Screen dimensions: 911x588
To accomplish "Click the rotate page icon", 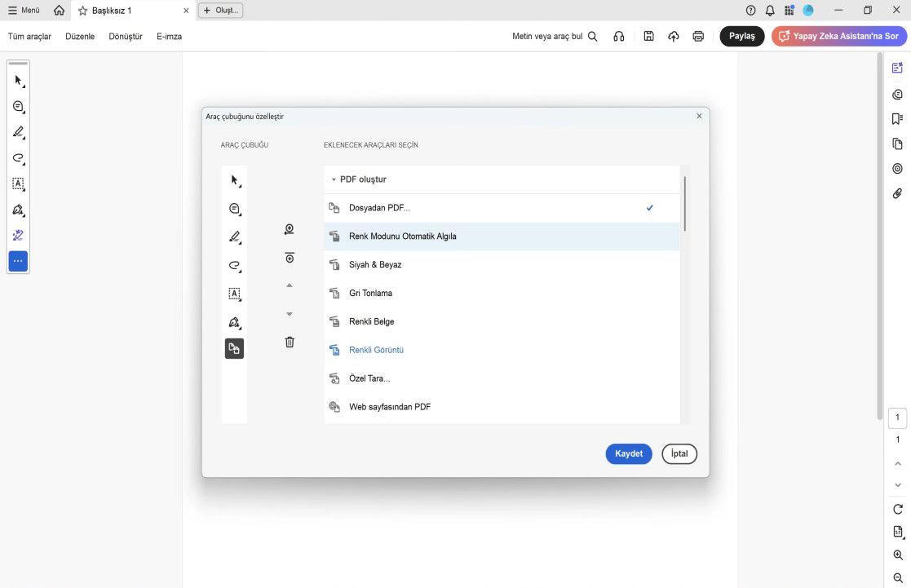I will 898,509.
